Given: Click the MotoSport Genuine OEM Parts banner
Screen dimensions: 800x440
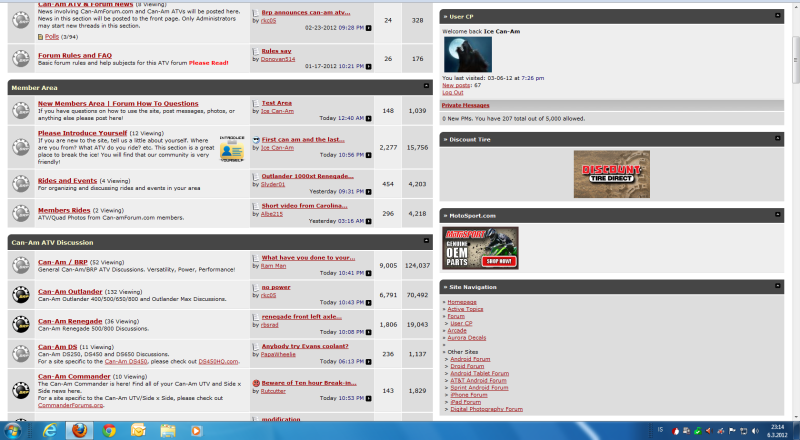Looking at the screenshot, I should [x=480, y=248].
